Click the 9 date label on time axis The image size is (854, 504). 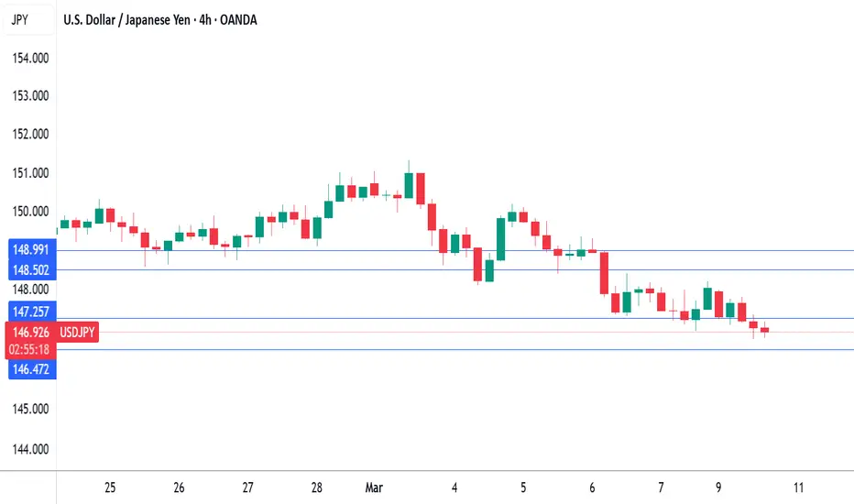pyautogui.click(x=718, y=488)
